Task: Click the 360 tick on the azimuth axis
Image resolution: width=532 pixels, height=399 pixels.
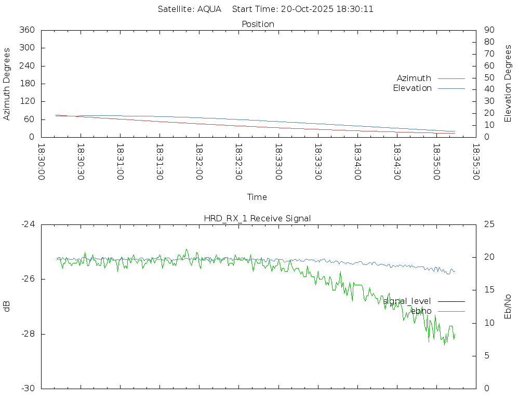Action: pos(27,30)
